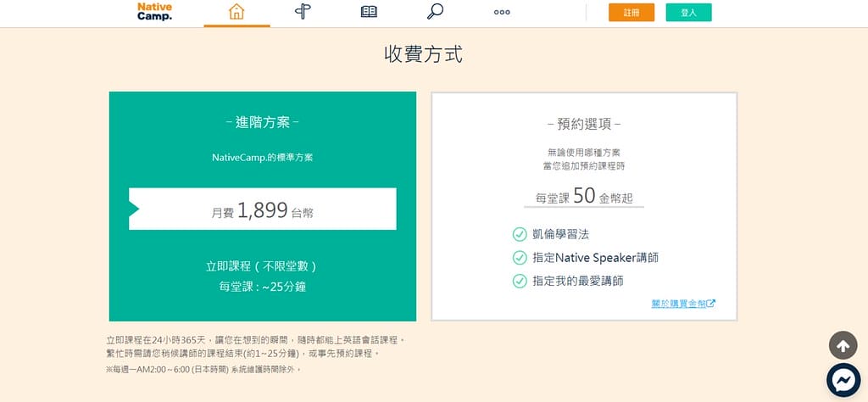This screenshot has height=402, width=868.
Task: Click the 繁忙時需請您稍候講師 description line
Action: pos(244,354)
